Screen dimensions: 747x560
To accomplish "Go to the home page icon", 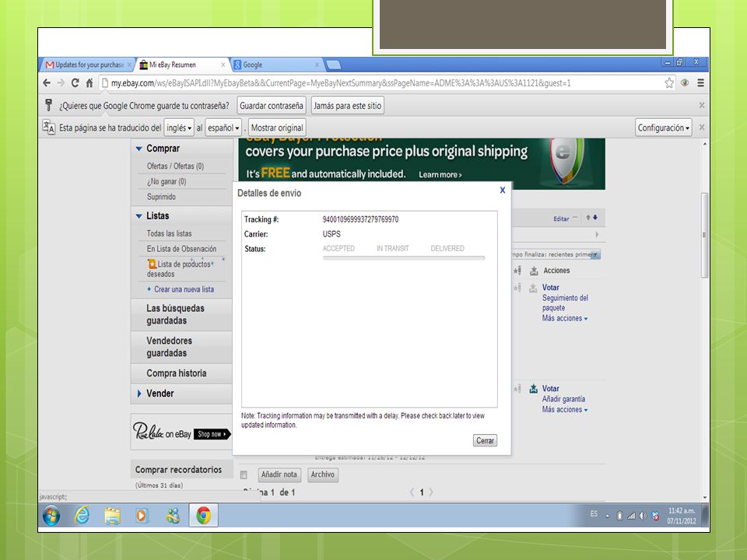I will [x=89, y=83].
